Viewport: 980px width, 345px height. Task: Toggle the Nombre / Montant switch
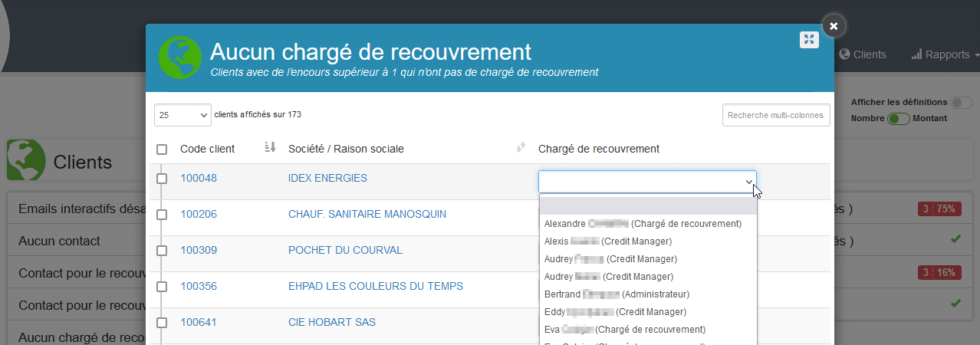[x=899, y=119]
